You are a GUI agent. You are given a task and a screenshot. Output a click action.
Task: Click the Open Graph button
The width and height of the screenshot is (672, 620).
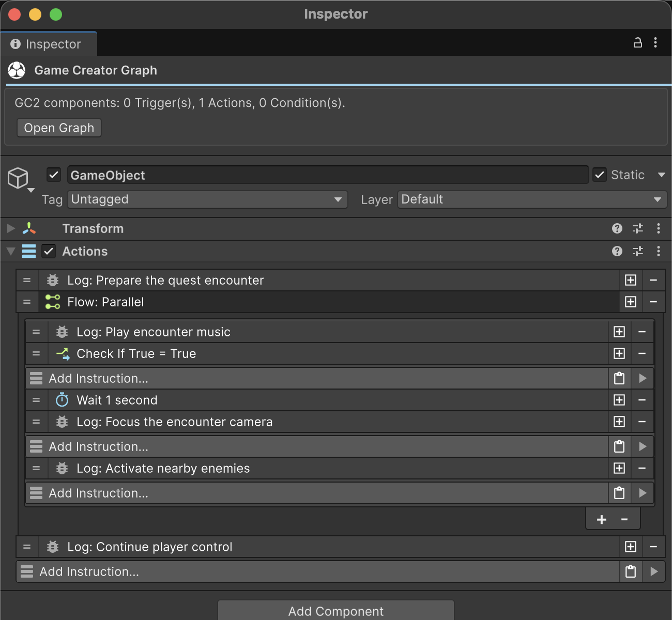pyautogui.click(x=59, y=128)
